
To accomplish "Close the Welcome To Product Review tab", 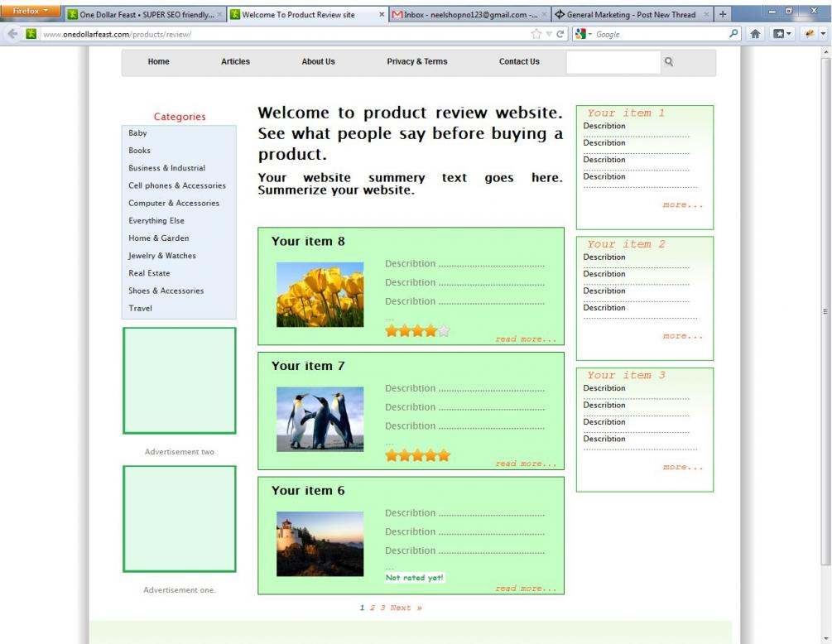I will coord(382,14).
